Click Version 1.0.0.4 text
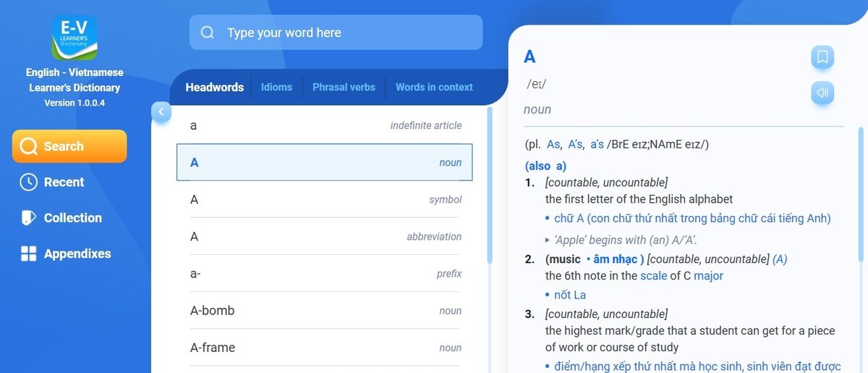The height and width of the screenshot is (373, 868). click(x=75, y=103)
